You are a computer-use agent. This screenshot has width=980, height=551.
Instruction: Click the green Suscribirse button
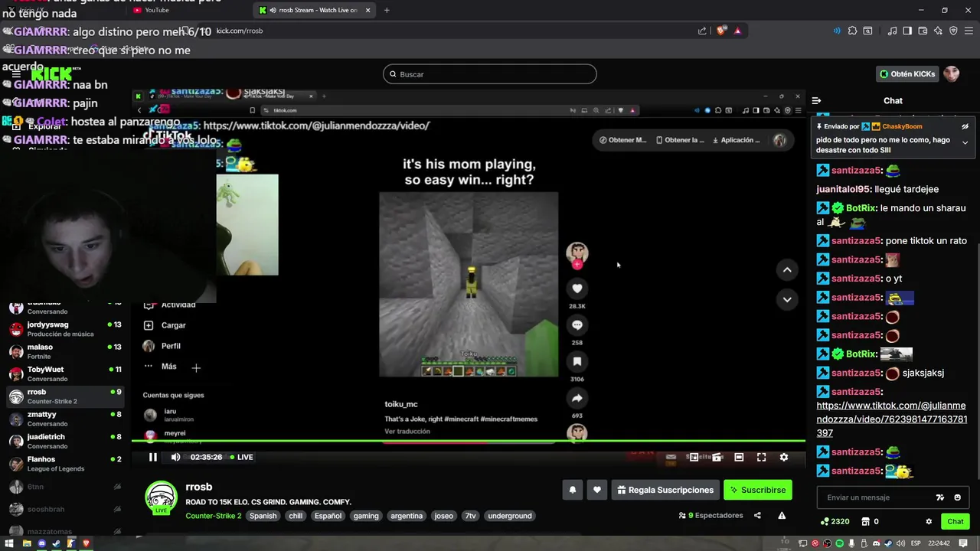pos(758,490)
